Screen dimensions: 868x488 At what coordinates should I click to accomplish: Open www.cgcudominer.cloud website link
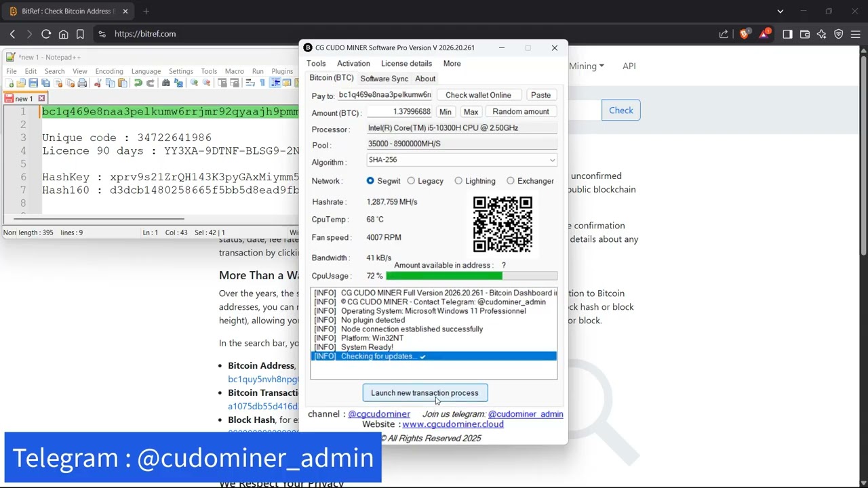pos(453,424)
